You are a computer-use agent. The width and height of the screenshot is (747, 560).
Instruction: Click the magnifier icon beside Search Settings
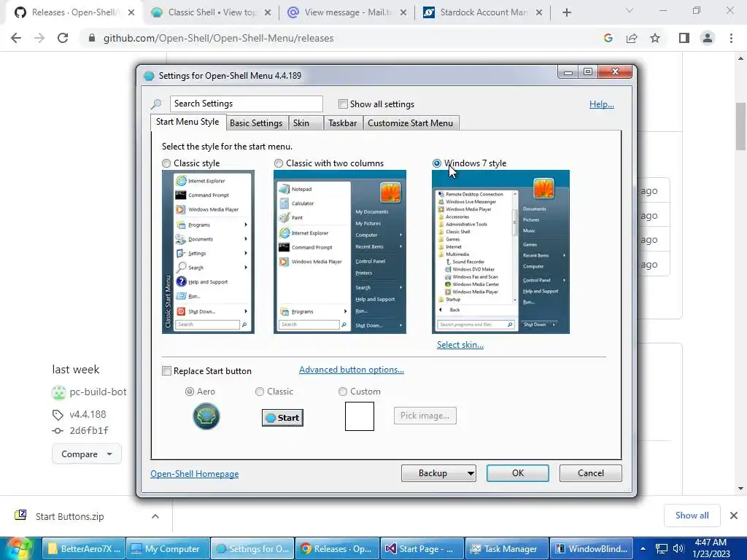(156, 104)
